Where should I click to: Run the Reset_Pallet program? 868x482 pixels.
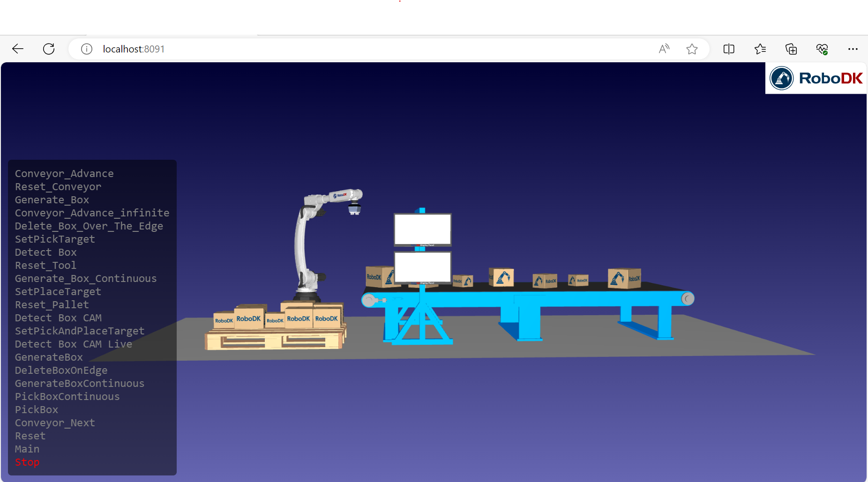[52, 304]
